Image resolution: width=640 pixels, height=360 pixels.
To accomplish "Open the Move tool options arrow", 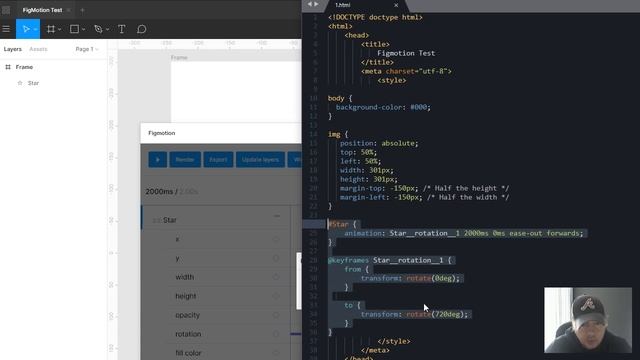I will pyautogui.click(x=36, y=29).
